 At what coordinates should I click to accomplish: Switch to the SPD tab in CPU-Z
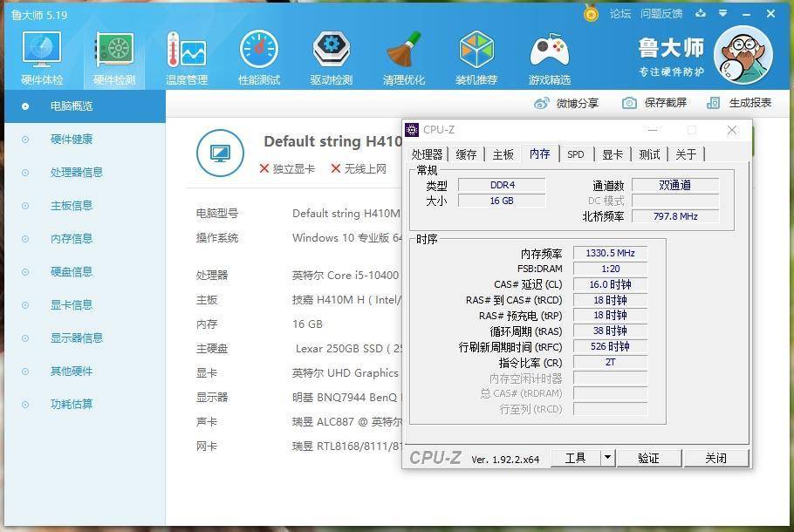click(575, 154)
